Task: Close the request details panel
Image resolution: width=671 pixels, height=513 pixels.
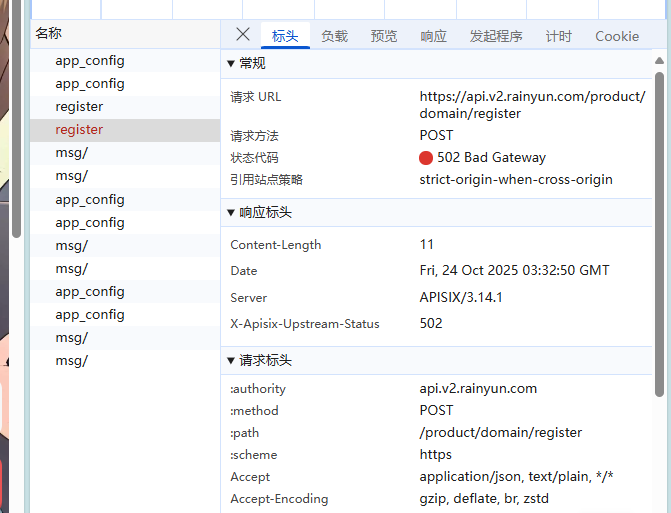Action: (243, 34)
